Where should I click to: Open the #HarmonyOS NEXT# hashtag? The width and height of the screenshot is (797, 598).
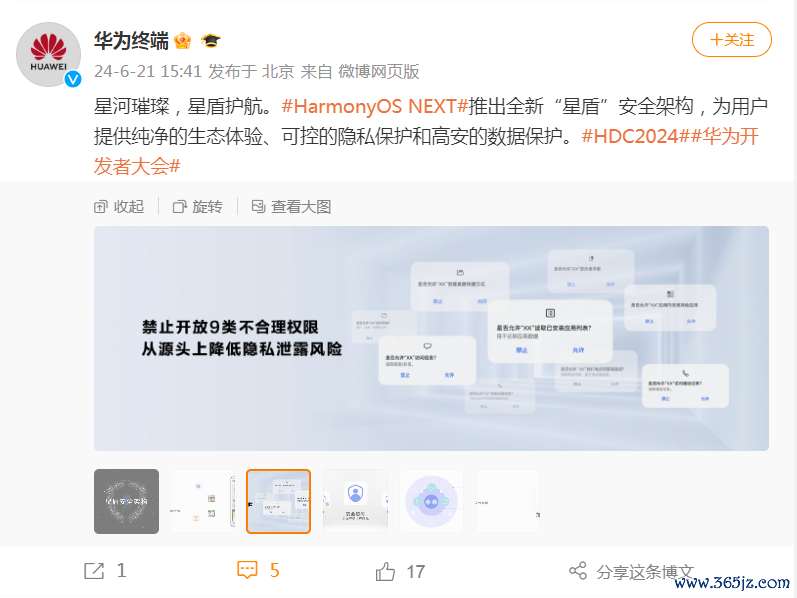coord(375,107)
